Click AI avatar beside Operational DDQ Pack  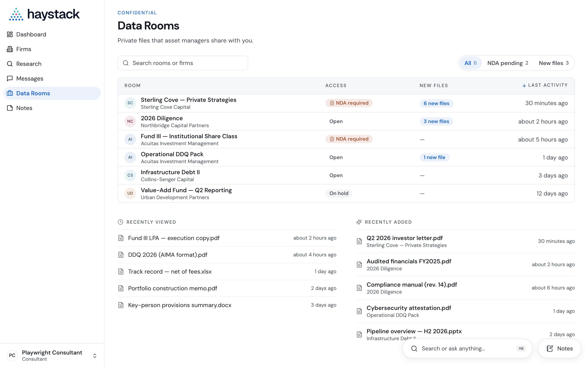pos(130,157)
